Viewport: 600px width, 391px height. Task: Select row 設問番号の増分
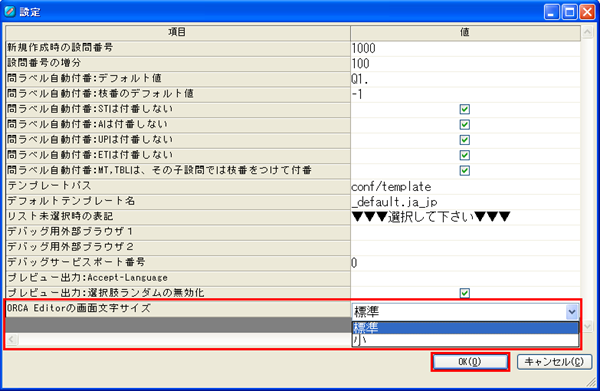pos(178,64)
